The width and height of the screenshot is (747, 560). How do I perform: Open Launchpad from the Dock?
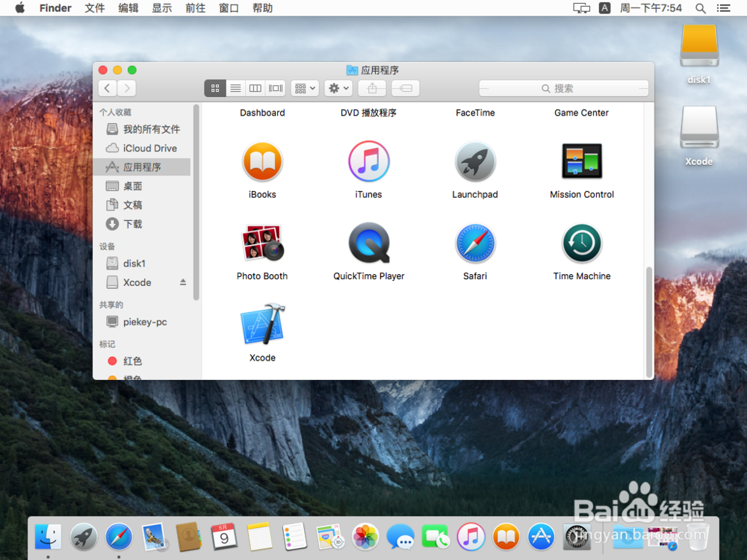84,537
